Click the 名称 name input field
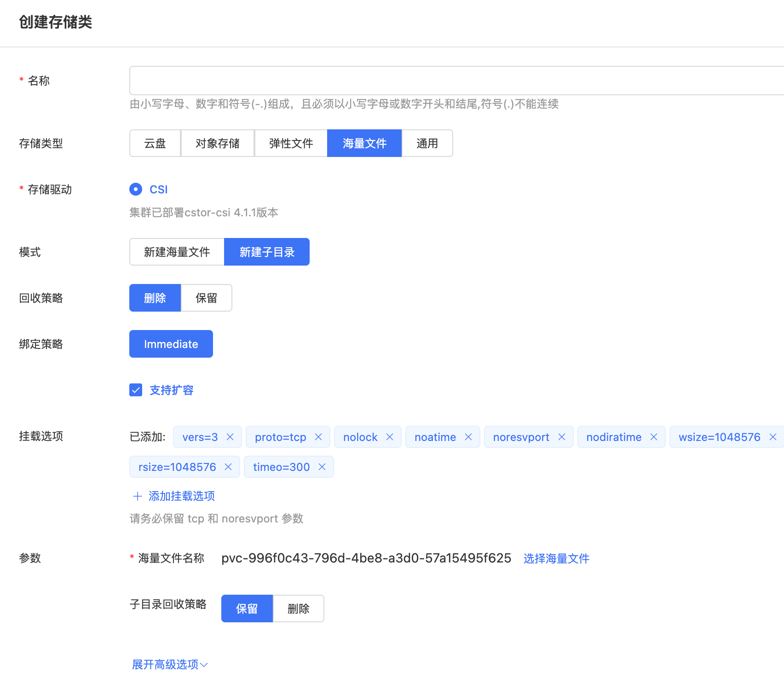 (x=455, y=81)
